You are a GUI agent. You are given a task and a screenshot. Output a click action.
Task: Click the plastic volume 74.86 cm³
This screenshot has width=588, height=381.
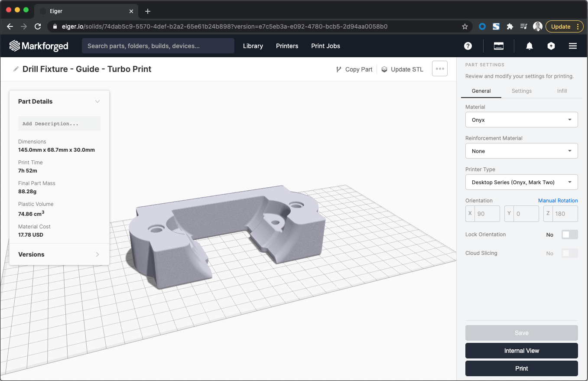(x=32, y=213)
